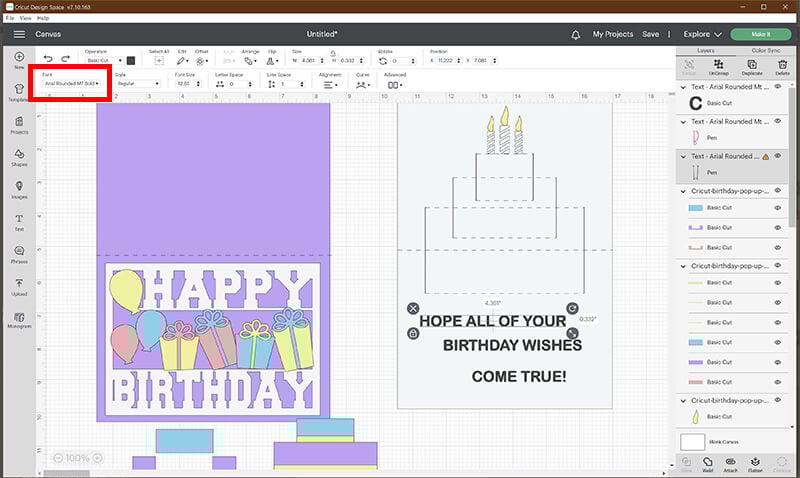This screenshot has height=478, width=800.
Task: Open the Monogram tool in sidebar
Action: pos(19,317)
